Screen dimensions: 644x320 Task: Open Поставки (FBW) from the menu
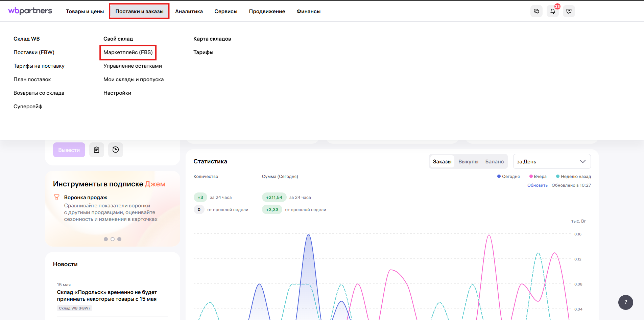[34, 52]
